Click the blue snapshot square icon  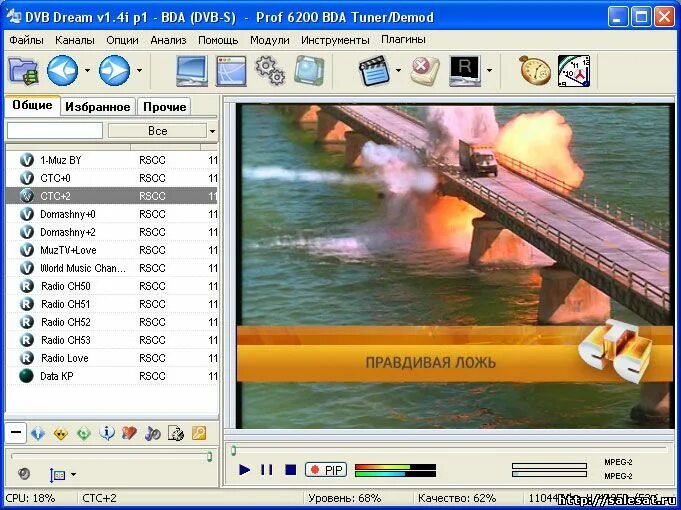(309, 70)
